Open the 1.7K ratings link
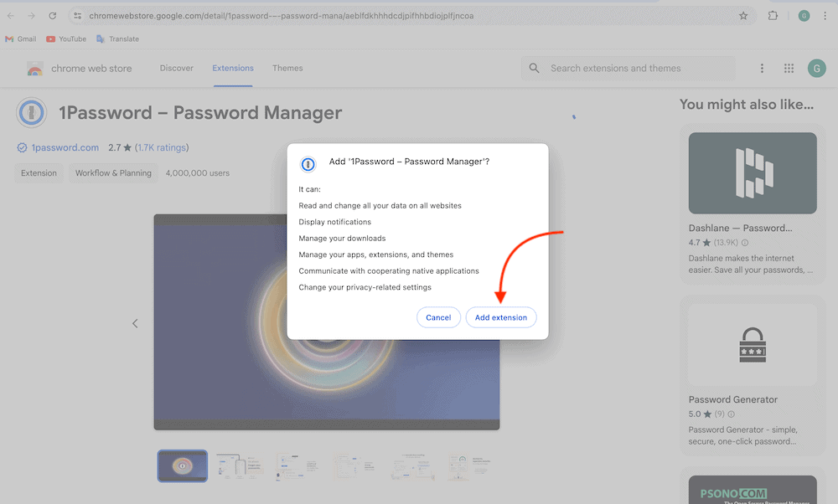This screenshot has height=504, width=838. tap(162, 147)
